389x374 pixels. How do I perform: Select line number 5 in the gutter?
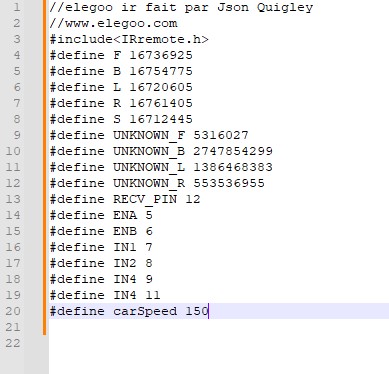pyautogui.click(x=16, y=71)
